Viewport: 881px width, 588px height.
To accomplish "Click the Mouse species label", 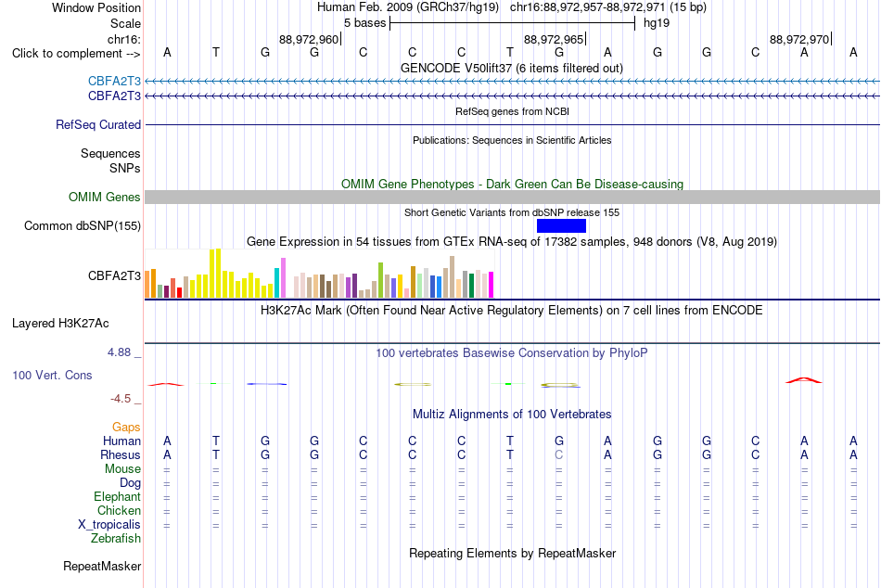I will click(x=122, y=469).
